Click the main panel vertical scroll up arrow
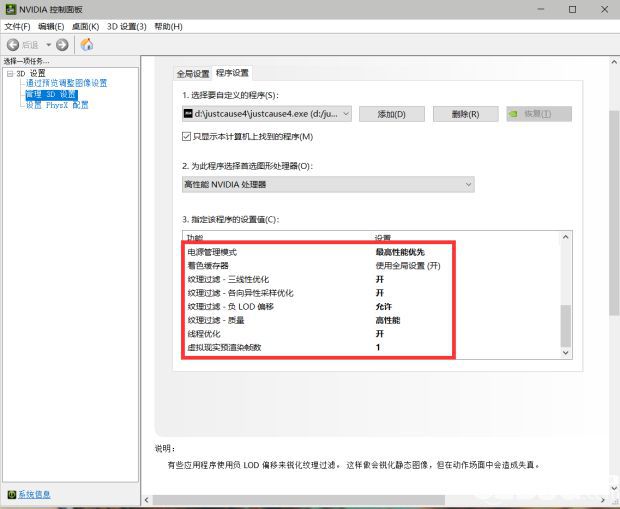This screenshot has height=509, width=620. click(614, 62)
